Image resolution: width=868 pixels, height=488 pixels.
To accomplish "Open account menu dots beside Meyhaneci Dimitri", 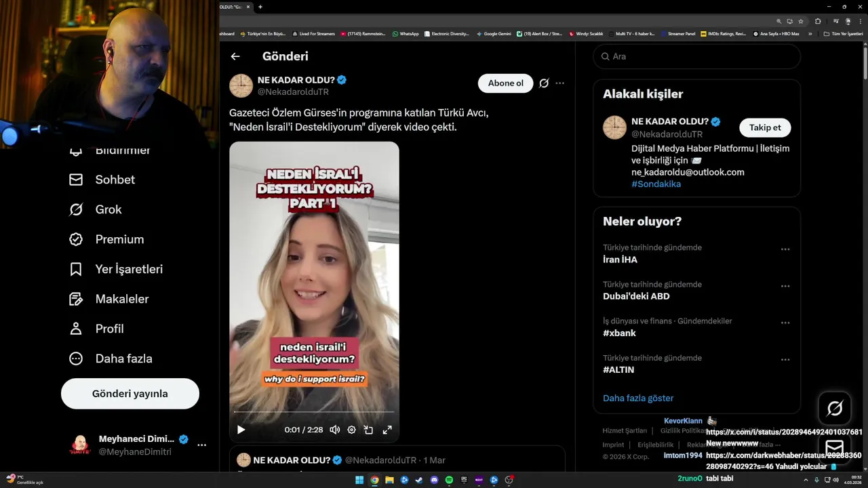I will click(x=201, y=445).
